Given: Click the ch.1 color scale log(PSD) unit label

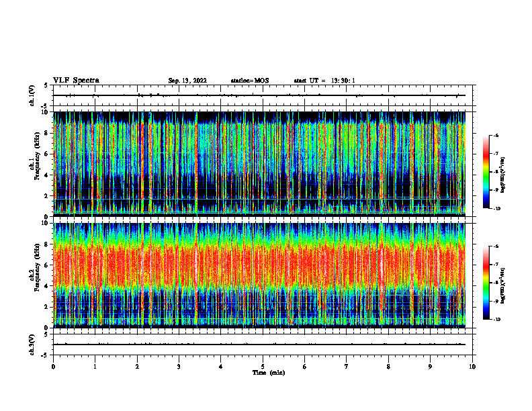Looking at the screenshot, I should 504,175.
